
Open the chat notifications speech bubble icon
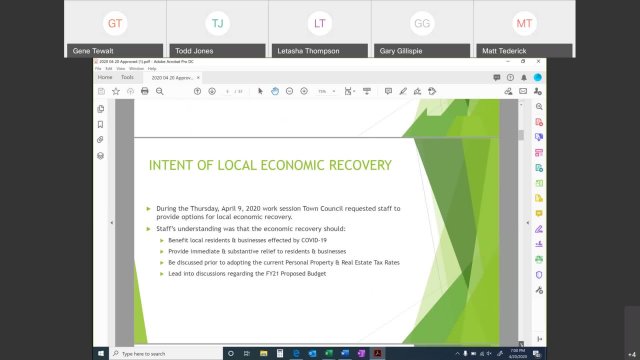pos(497,78)
